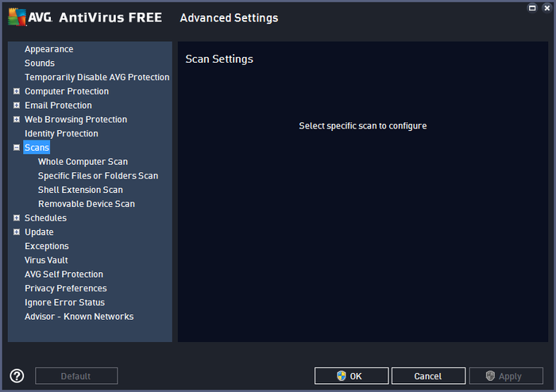Select Update label in tree
The height and width of the screenshot is (392, 556).
pyautogui.click(x=39, y=232)
